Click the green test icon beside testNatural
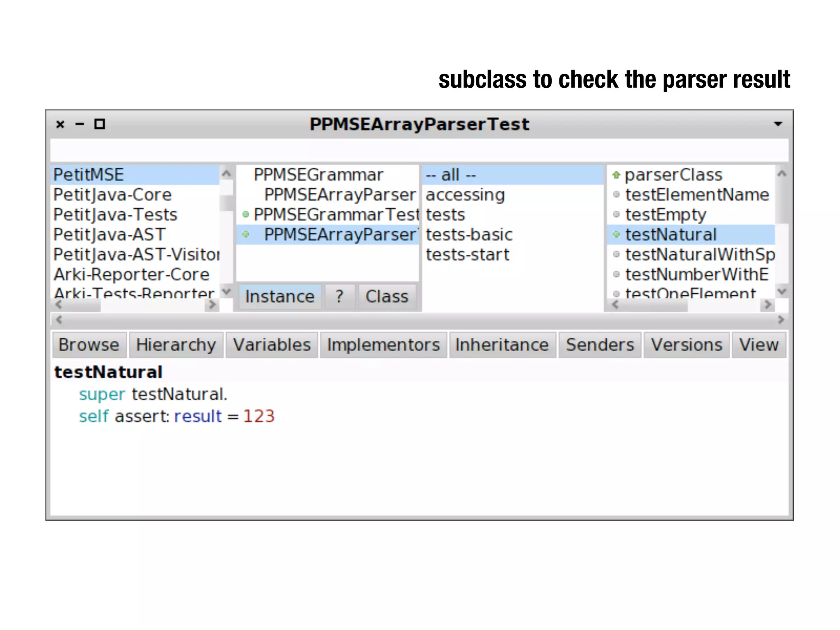This screenshot has width=840, height=630. pos(616,234)
